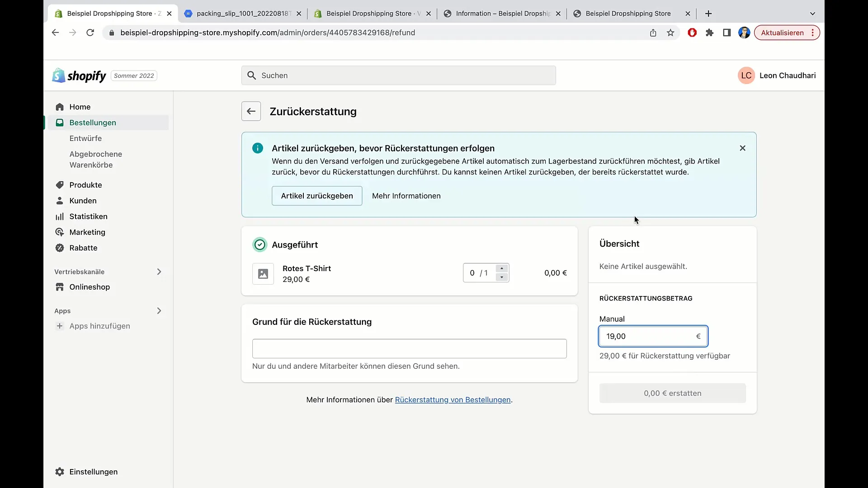This screenshot has width=868, height=488.
Task: Click the 29,00 € für Rückerstattung verfügbar text
Action: [x=665, y=356]
